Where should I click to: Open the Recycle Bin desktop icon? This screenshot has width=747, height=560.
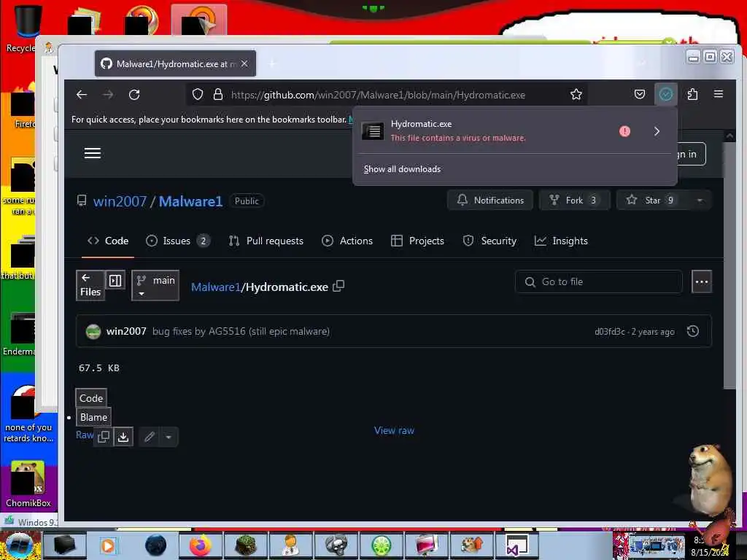pos(23,28)
